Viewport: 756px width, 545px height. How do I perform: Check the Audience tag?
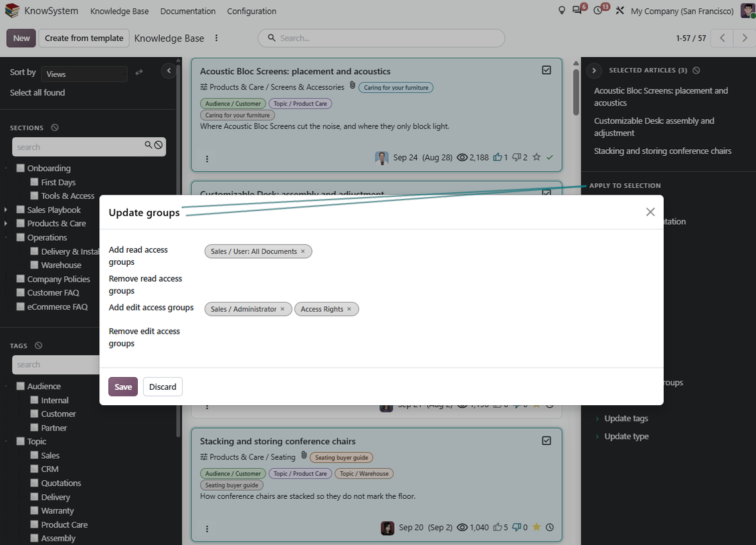coord(20,386)
